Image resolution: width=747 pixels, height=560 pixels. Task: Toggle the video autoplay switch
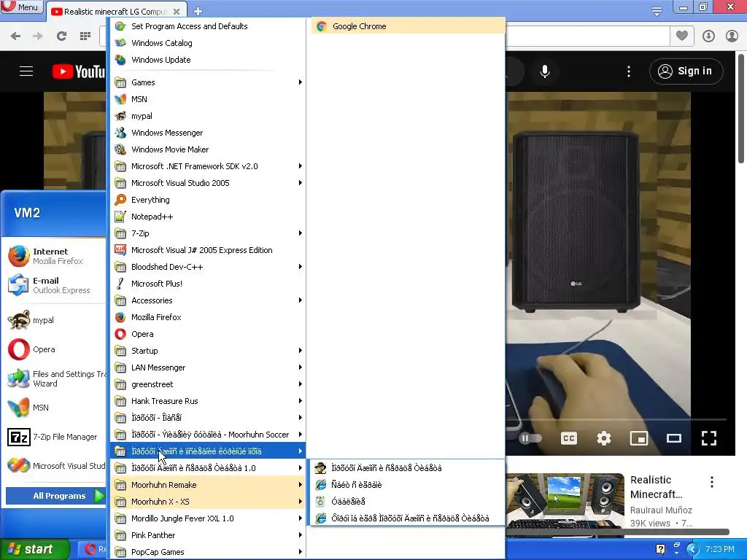530,438
